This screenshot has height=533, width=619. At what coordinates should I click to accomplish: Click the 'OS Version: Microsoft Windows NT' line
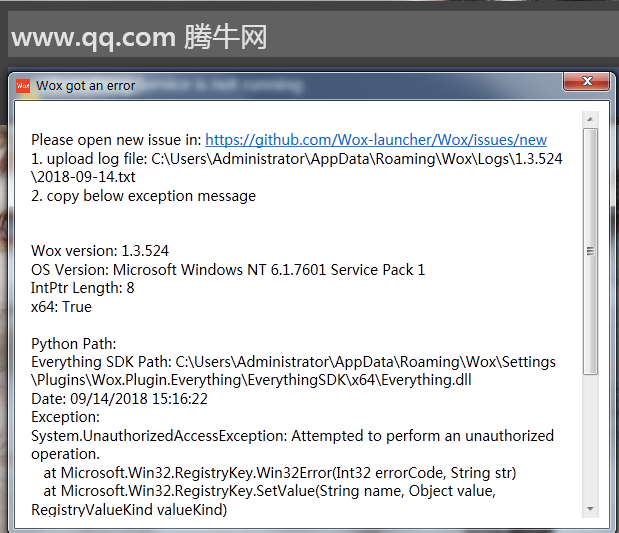tap(228, 270)
